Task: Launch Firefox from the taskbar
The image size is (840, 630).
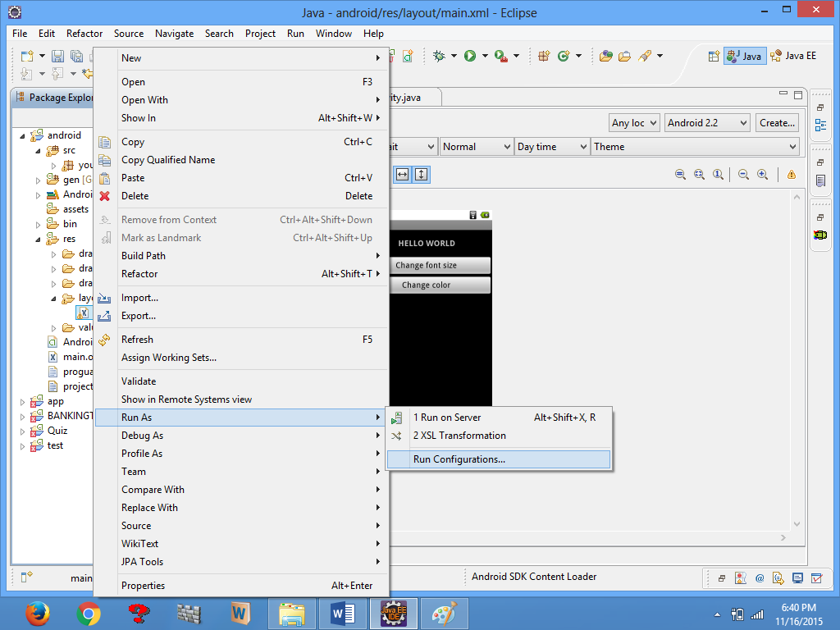Action: [37, 613]
